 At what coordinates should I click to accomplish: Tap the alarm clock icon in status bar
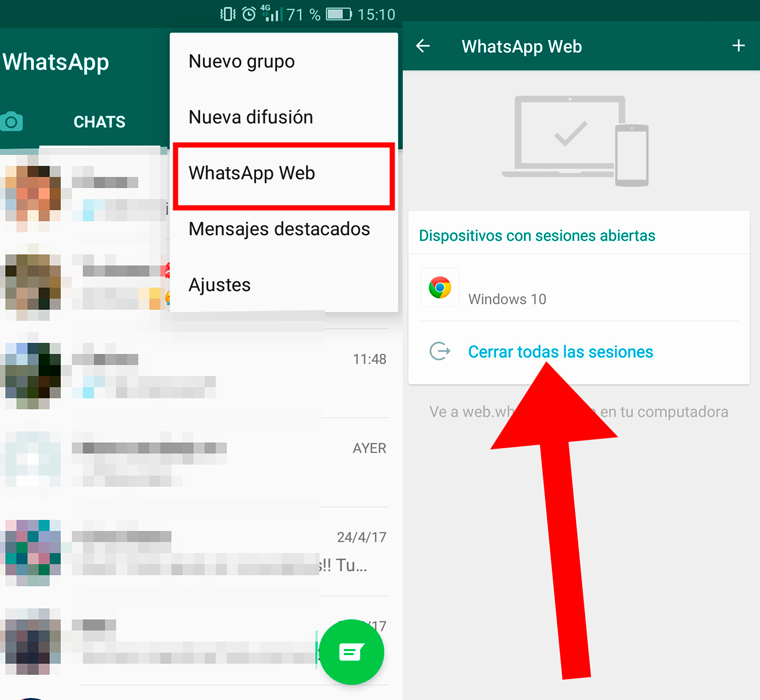[249, 14]
